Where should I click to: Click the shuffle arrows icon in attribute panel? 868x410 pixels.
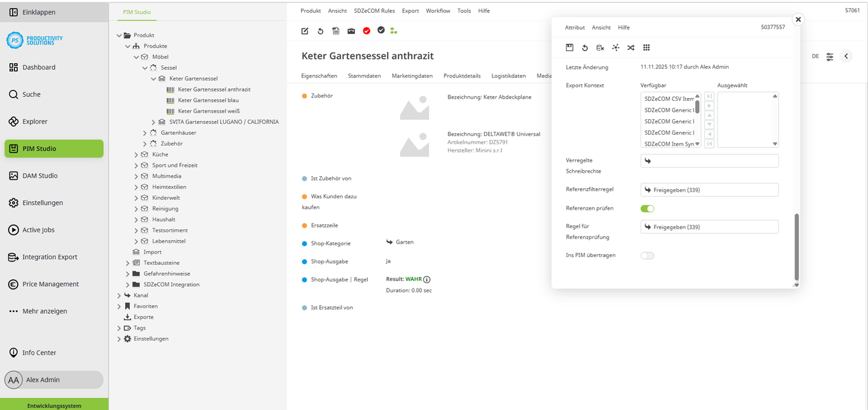(631, 48)
